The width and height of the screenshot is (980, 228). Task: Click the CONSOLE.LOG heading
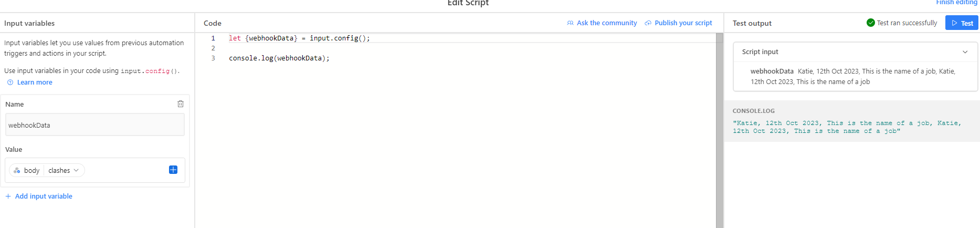[754, 111]
